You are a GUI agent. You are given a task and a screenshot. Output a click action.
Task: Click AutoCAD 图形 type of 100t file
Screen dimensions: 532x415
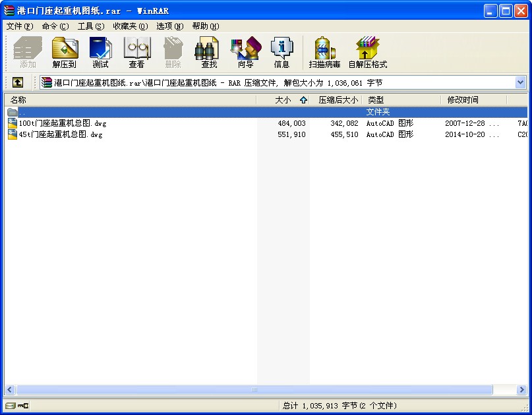click(x=390, y=123)
